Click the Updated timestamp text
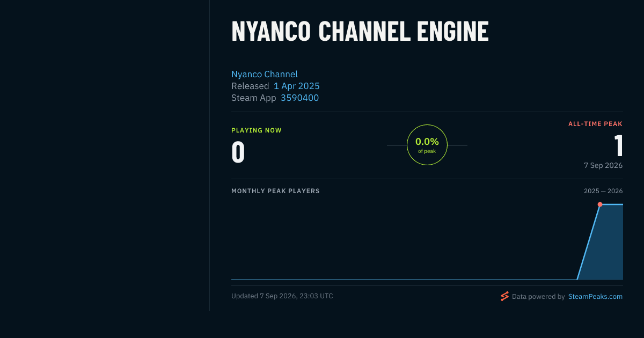This screenshot has height=338, width=644. (x=282, y=296)
